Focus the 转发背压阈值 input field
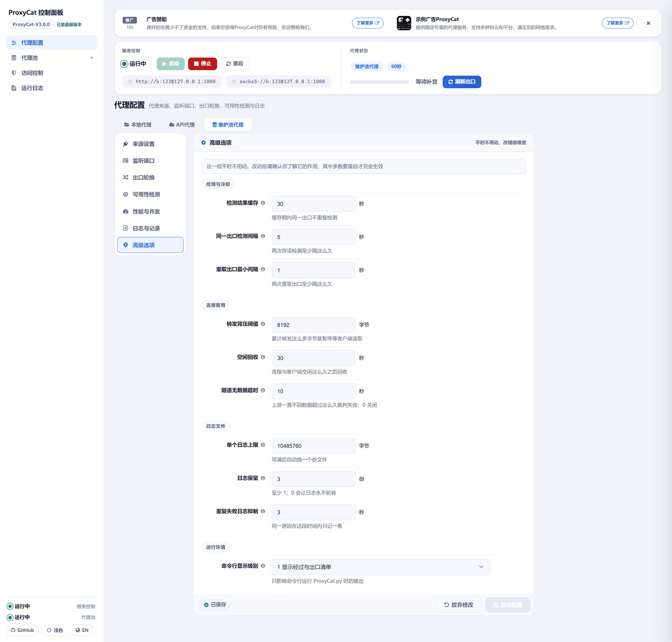 coord(313,325)
